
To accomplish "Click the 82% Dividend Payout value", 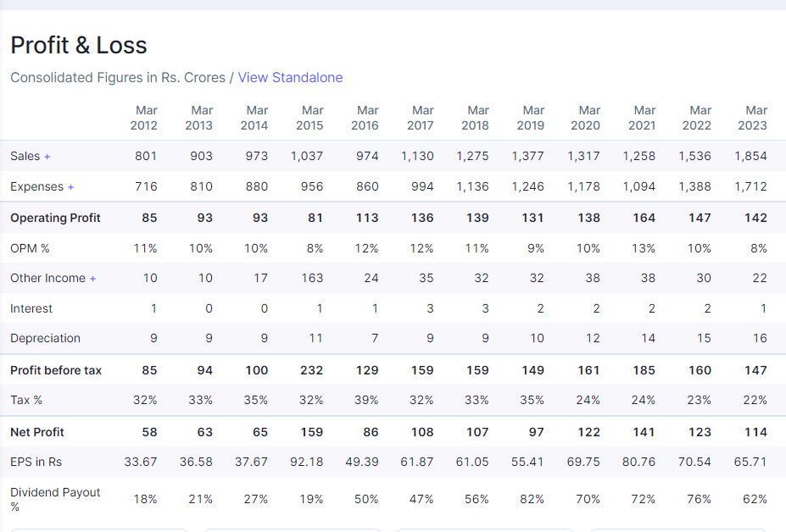I will click(x=532, y=499).
